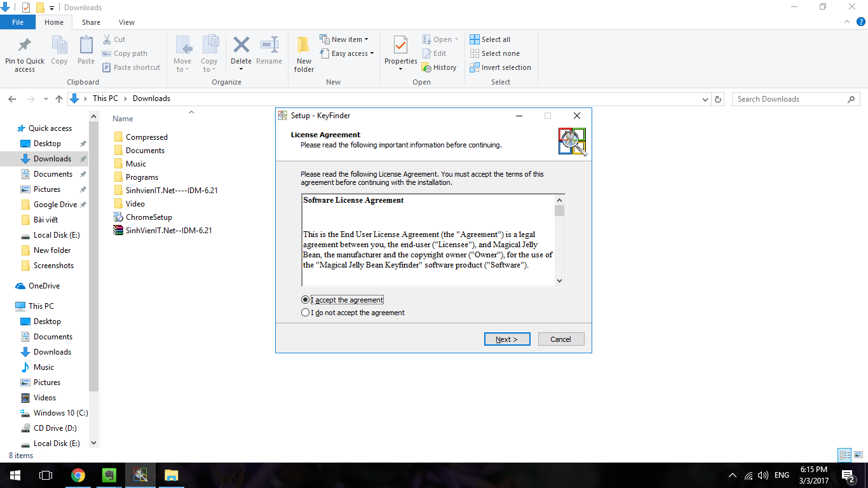Click the Rename icon in the Organize group
Screen dimensions: 868x488
pyautogui.click(x=269, y=51)
